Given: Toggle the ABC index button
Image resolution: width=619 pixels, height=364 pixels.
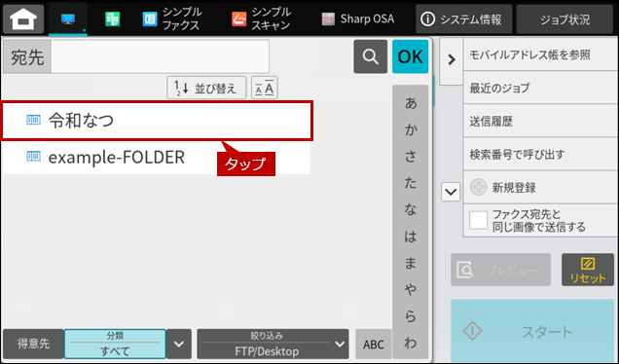Looking at the screenshot, I should [x=373, y=344].
